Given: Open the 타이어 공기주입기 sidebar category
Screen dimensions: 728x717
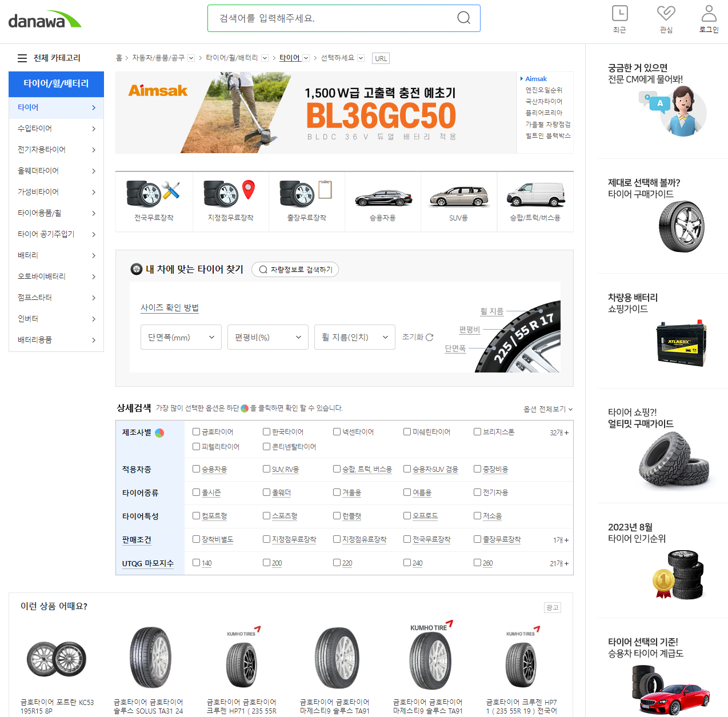Looking at the screenshot, I should coord(57,234).
